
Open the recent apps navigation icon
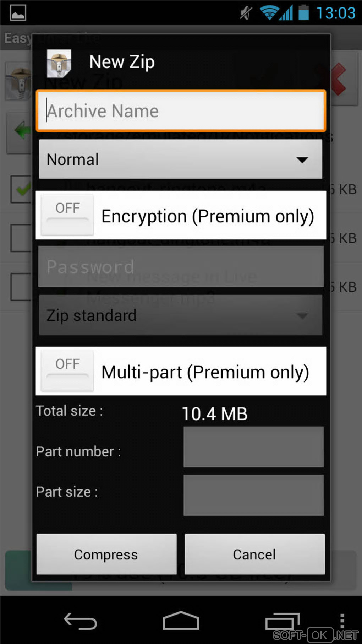[282, 622]
